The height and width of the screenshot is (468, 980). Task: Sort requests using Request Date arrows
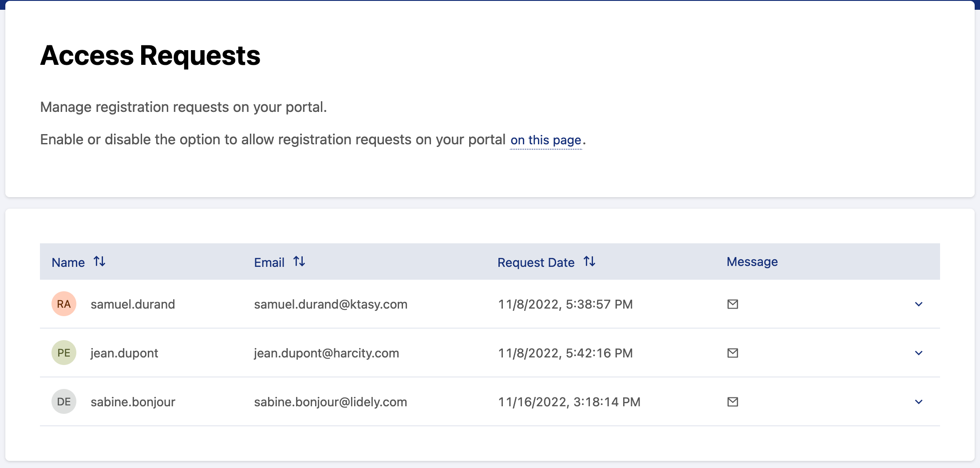coord(589,262)
